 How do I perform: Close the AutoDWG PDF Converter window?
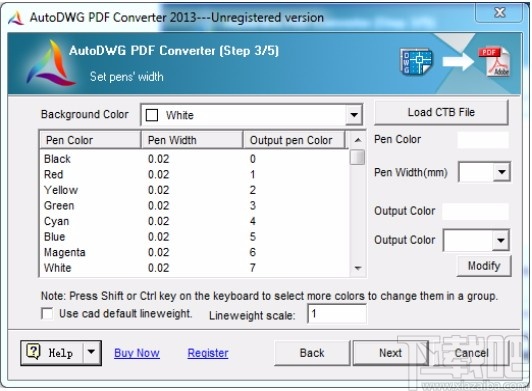click(x=499, y=13)
